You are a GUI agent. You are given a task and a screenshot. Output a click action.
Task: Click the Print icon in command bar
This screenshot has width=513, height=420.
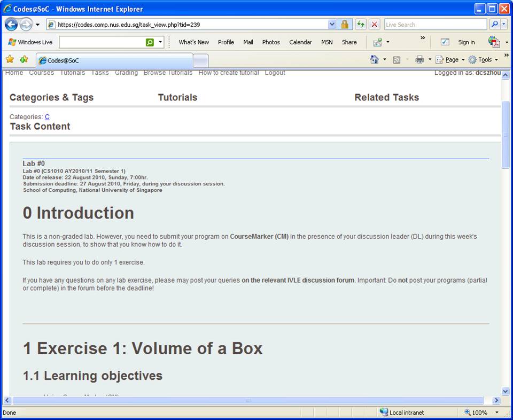[419, 59]
